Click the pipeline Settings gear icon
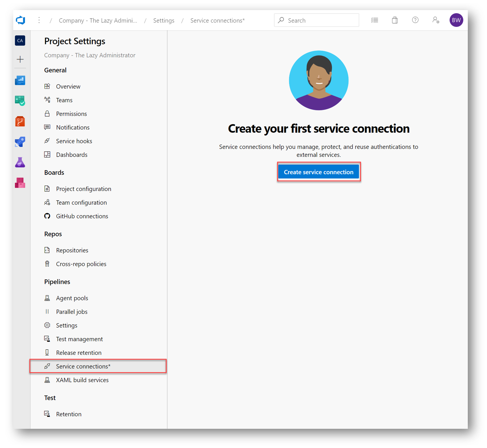The height and width of the screenshot is (448, 487). (x=47, y=325)
